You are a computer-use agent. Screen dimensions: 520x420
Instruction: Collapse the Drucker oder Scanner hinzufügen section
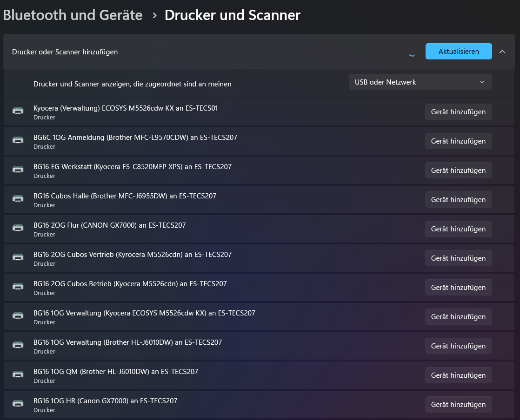click(502, 52)
